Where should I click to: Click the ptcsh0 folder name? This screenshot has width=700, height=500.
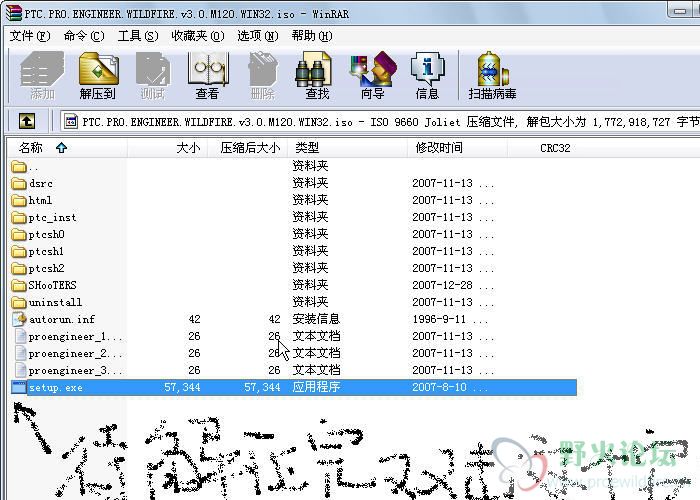pos(46,234)
